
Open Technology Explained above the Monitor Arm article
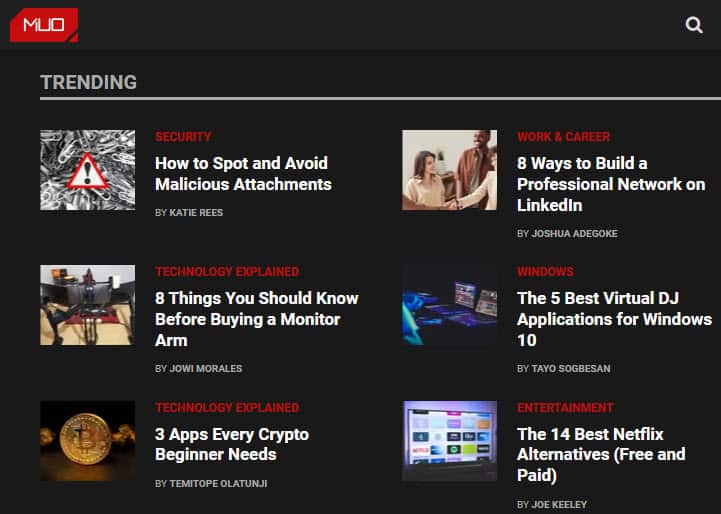pyautogui.click(x=227, y=272)
